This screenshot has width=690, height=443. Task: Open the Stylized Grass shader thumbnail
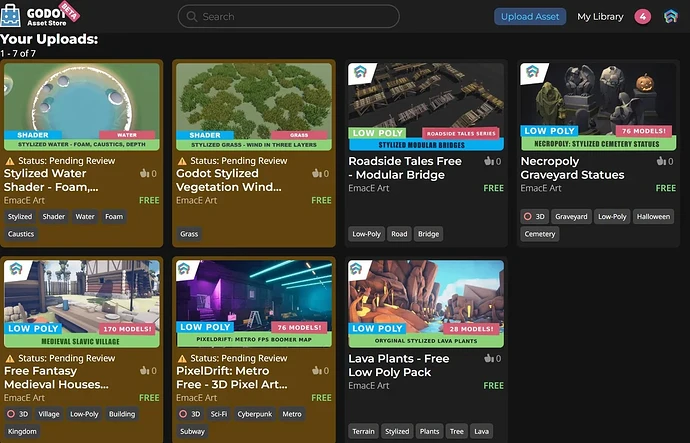[x=254, y=107]
